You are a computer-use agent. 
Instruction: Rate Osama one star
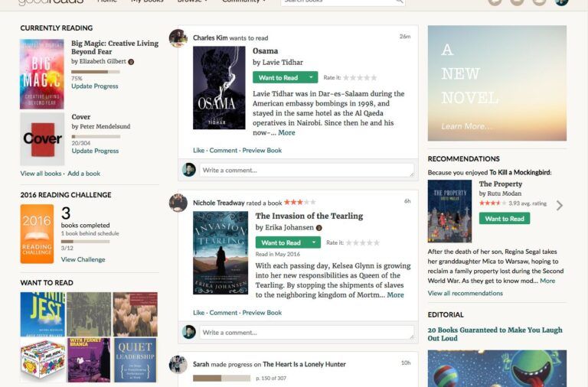(x=346, y=78)
